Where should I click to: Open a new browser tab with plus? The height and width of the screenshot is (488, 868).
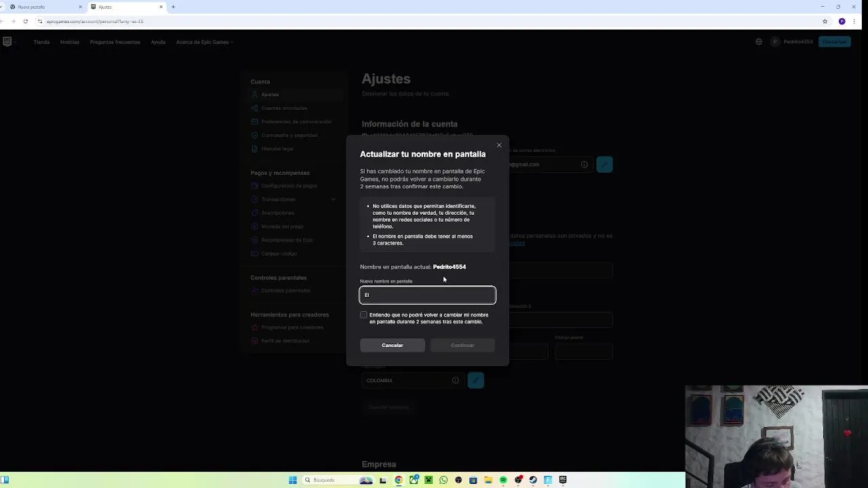pos(173,7)
